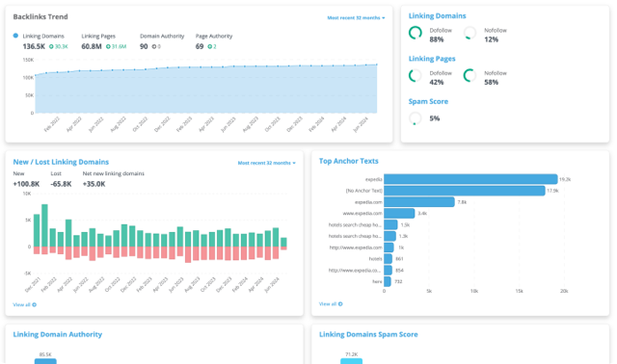Click Linking Domains Nofollow 12% donut

click(469, 33)
